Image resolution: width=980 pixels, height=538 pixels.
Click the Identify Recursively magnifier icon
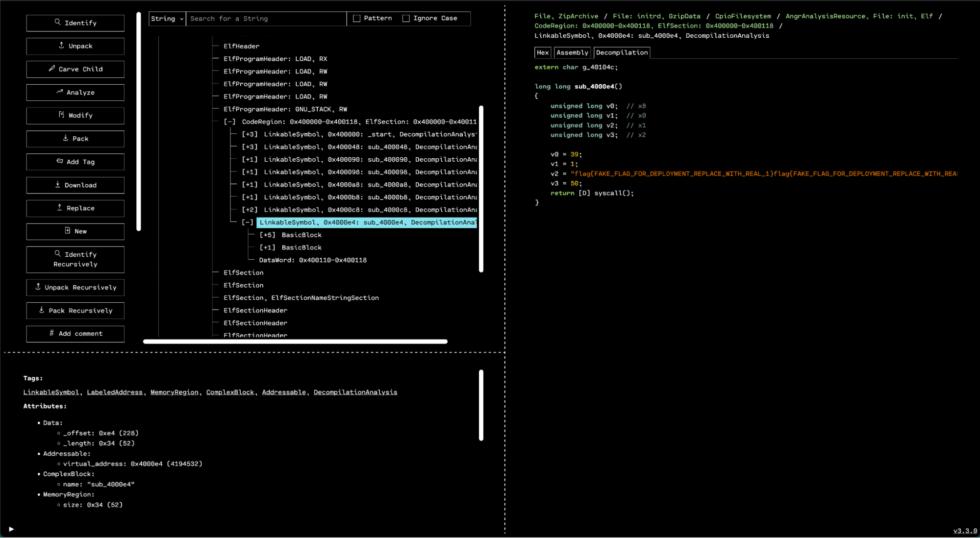tap(57, 254)
